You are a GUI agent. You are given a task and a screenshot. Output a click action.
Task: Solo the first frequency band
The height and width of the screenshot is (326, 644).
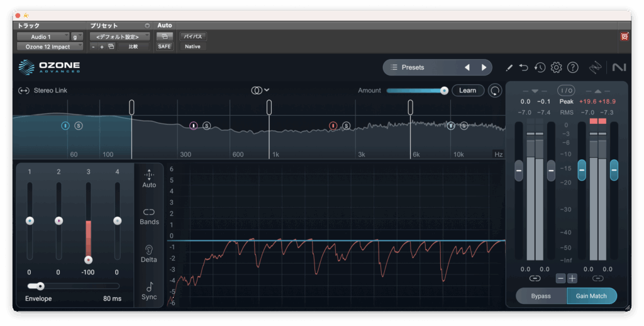point(79,126)
